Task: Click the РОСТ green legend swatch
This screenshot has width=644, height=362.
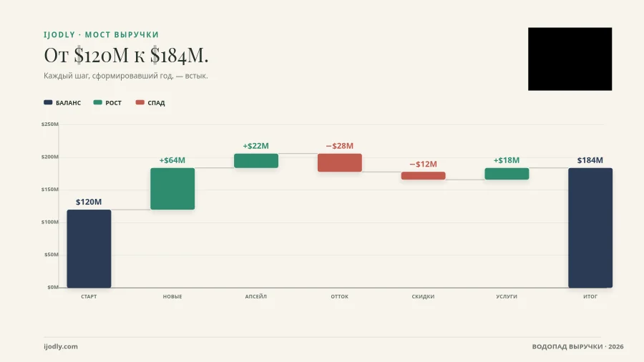Action: (98, 102)
